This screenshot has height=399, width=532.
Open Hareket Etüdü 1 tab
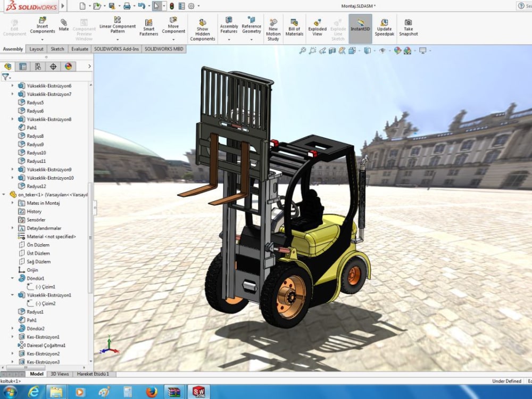(x=93, y=374)
